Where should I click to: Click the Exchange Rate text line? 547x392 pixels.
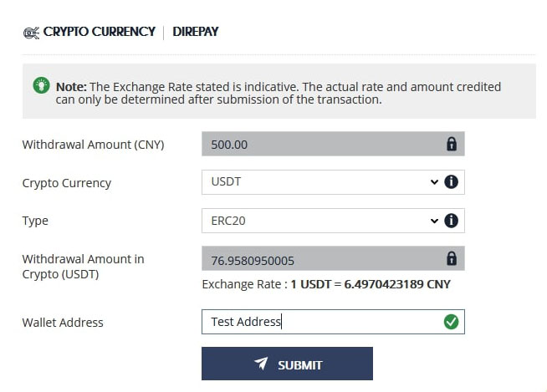[x=326, y=284]
